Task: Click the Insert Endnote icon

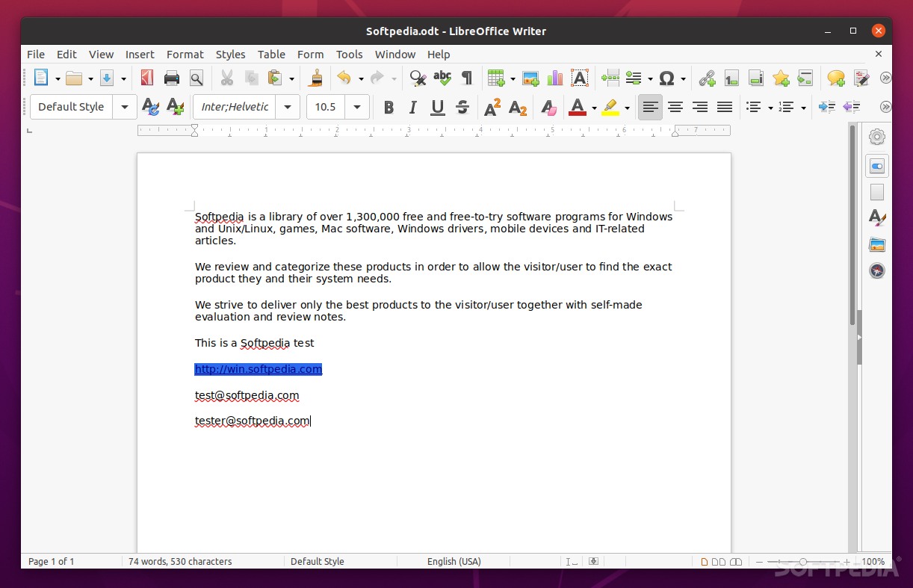Action: coord(756,78)
